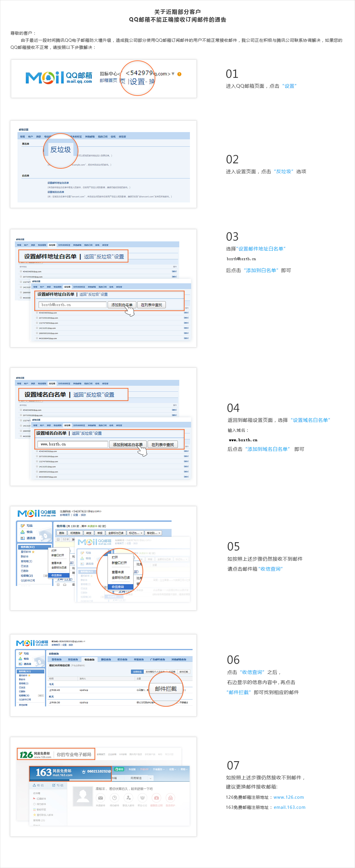The width and height of the screenshot is (355, 868).
Task: Click the red 登录保护 login protection icon
Action: click(170, 798)
